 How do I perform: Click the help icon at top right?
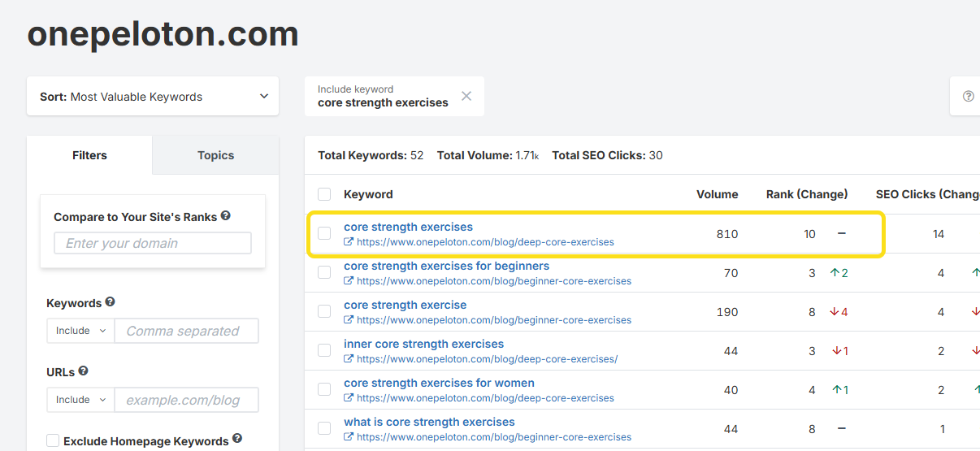(x=968, y=96)
